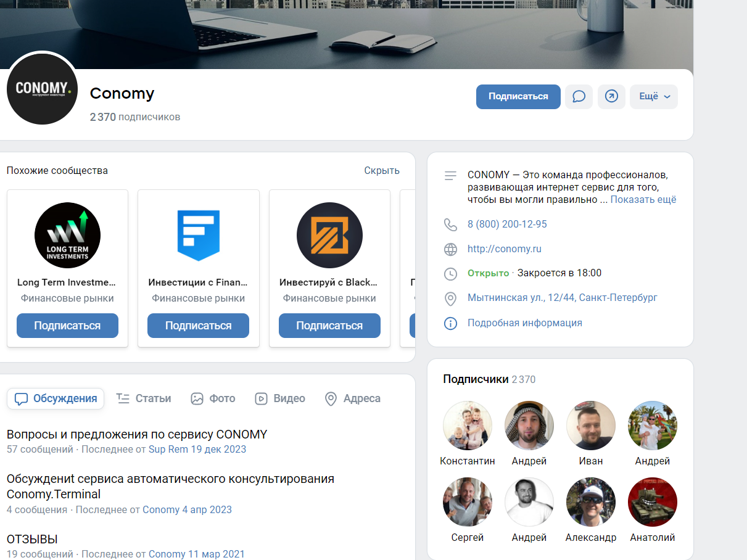Subscribe to Conomy with Подписаться button

click(x=518, y=97)
